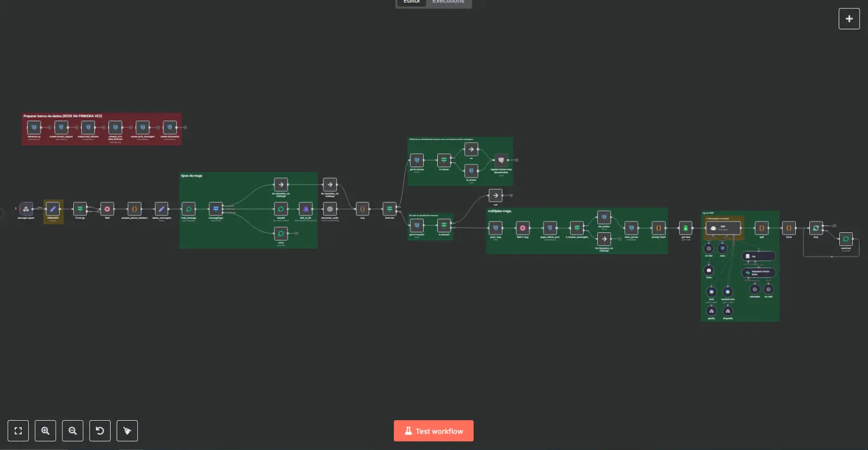Screen dimensions: 868x450
Task: Select the timezone sp Postgres node
Action: (34, 128)
